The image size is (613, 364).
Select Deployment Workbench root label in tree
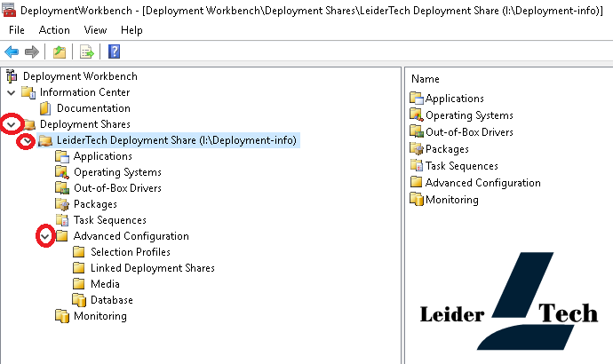tap(80, 76)
